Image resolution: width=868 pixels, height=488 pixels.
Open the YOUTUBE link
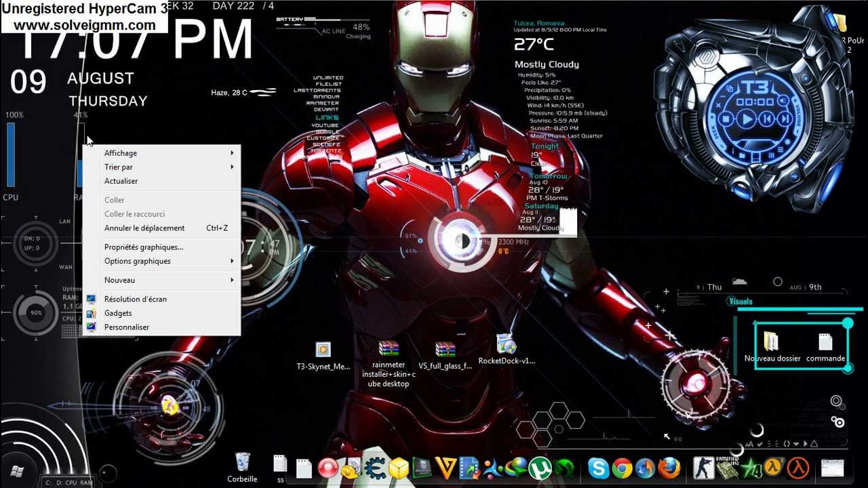click(x=325, y=125)
